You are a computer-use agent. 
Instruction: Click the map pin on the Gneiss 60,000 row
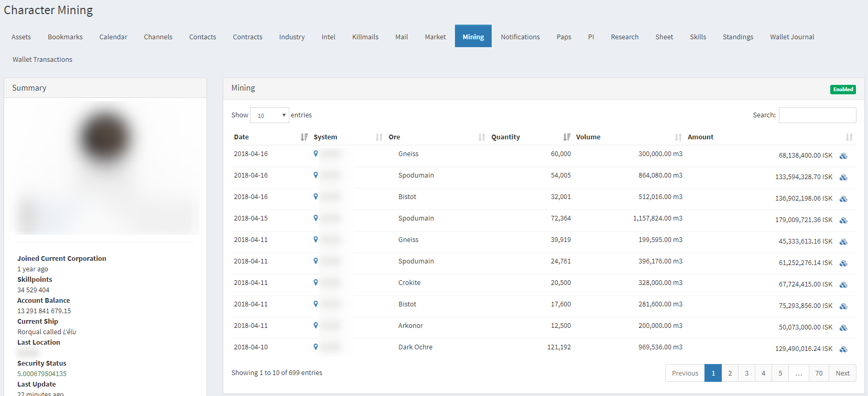(316, 153)
